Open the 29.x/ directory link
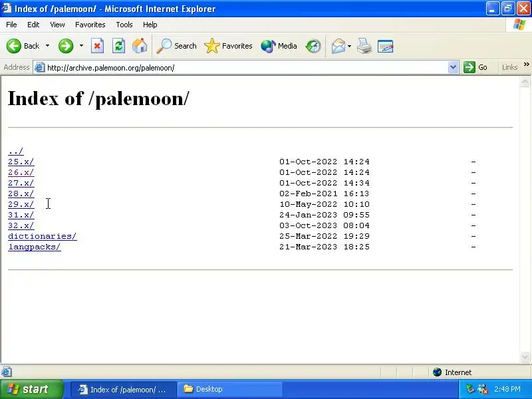 (21, 204)
